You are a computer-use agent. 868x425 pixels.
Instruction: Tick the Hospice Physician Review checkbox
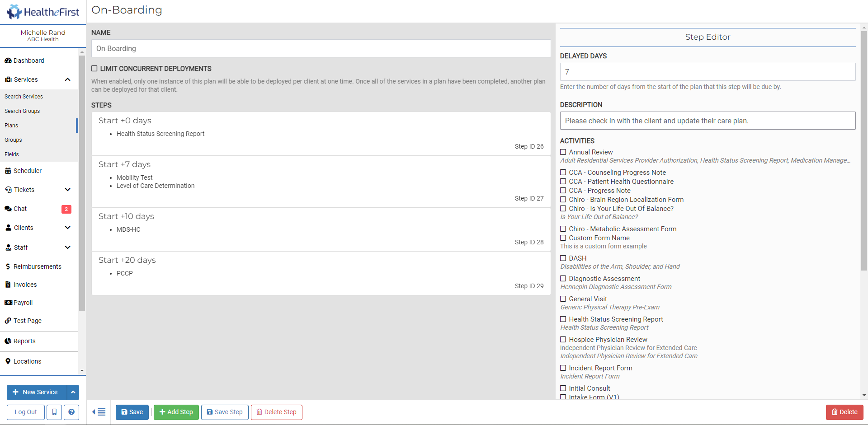[563, 340]
